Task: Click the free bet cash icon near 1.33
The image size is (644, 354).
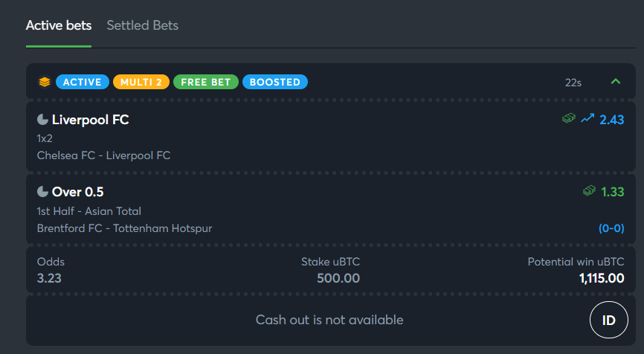Action: [x=590, y=190]
